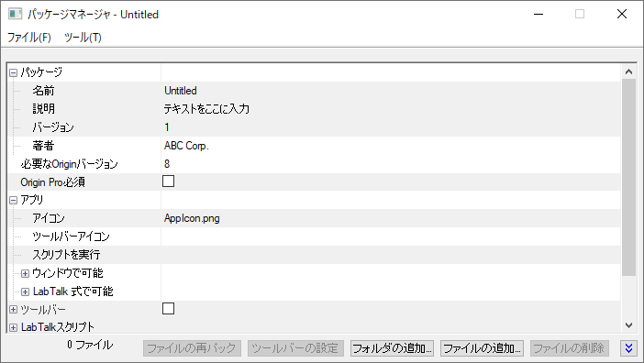
Task: Collapse the パッケージ tree node
Action: (x=13, y=73)
